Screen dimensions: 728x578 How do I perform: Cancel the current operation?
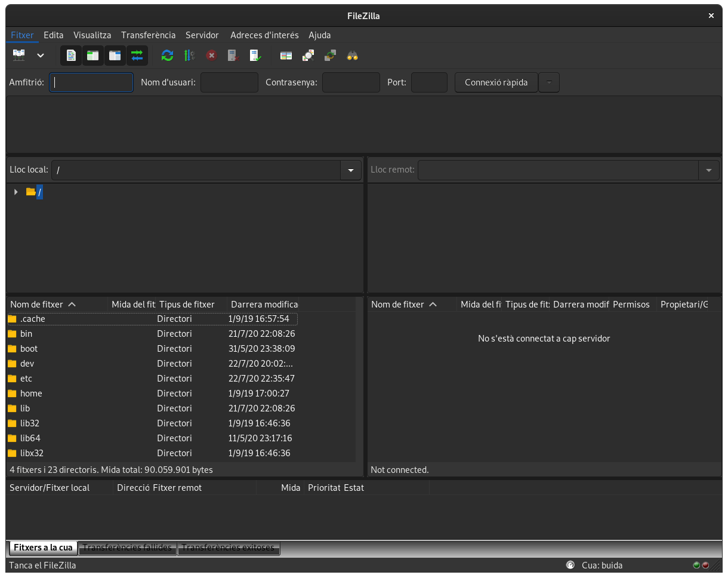[211, 56]
